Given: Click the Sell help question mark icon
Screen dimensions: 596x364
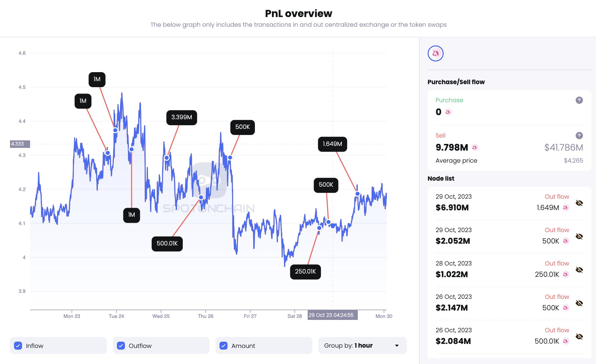Looking at the screenshot, I should point(579,136).
